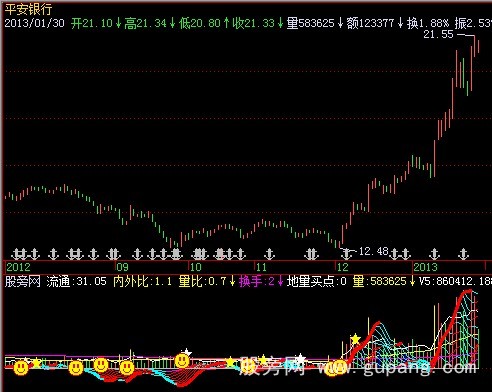Click the smiley face under the white star near month 10
492x392 pixels.
pyautogui.click(x=182, y=360)
